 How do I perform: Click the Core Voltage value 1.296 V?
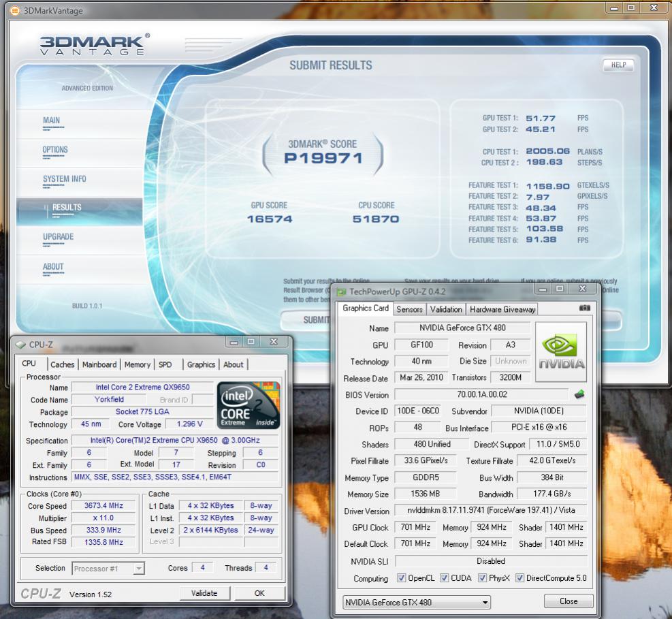pyautogui.click(x=189, y=424)
